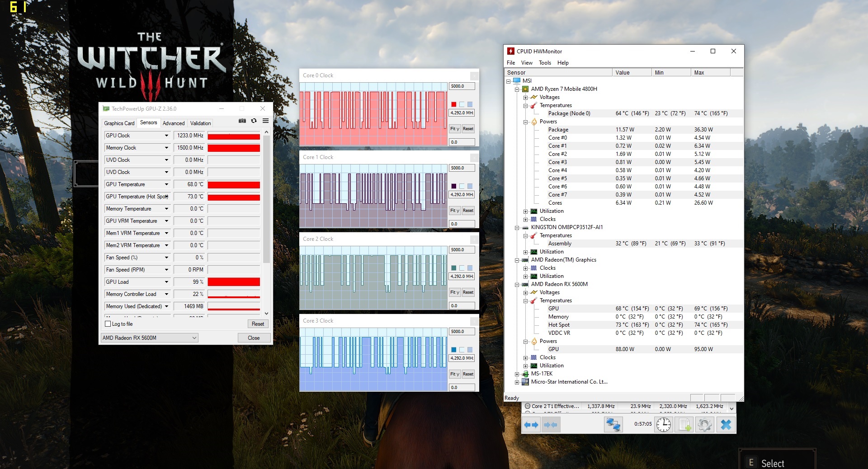Collapse the MSI root node in HWMonitor
Viewport: 868px width, 469px height.
click(509, 81)
